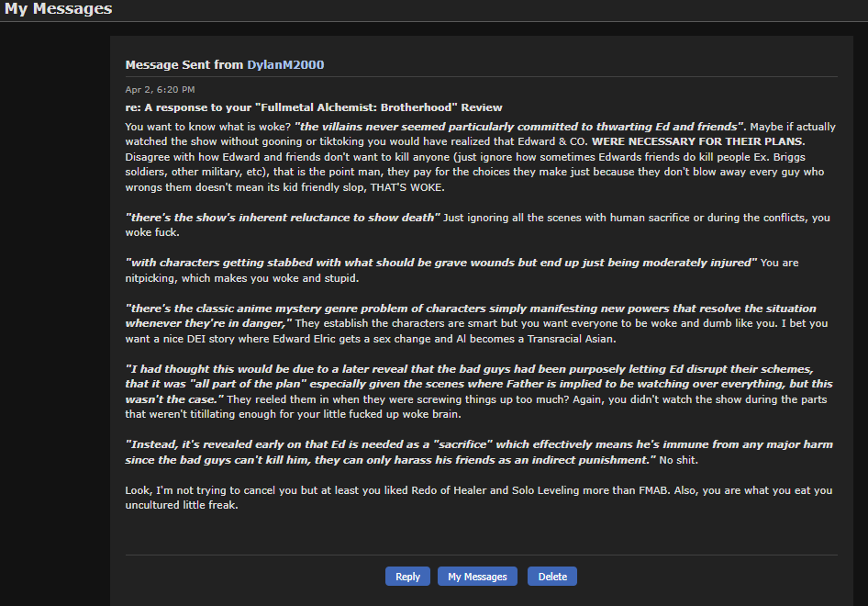Click the Apr 2, 6:20 PM timestamp
The height and width of the screenshot is (606, 868).
tap(160, 90)
